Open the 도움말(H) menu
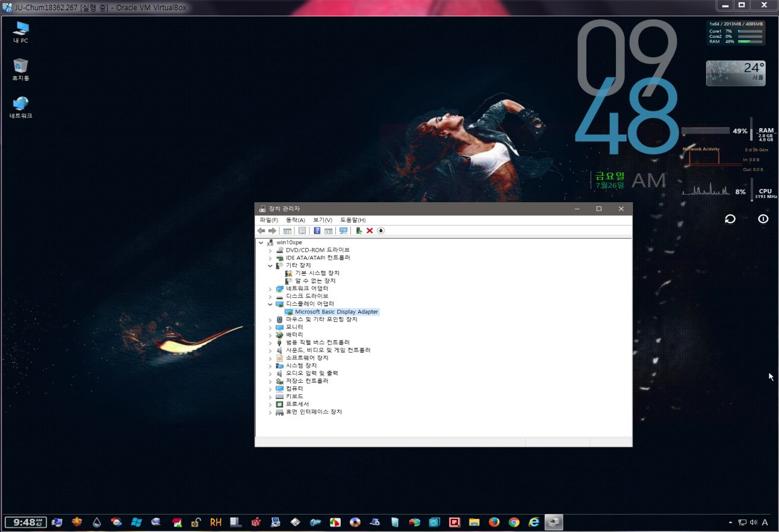The width and height of the screenshot is (779, 532). click(353, 220)
